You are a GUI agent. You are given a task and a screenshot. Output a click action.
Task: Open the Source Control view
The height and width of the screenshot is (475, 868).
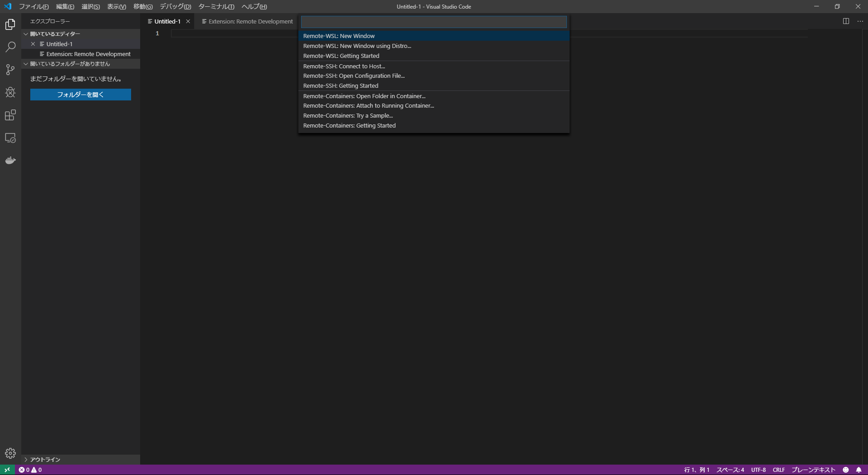[10, 69]
